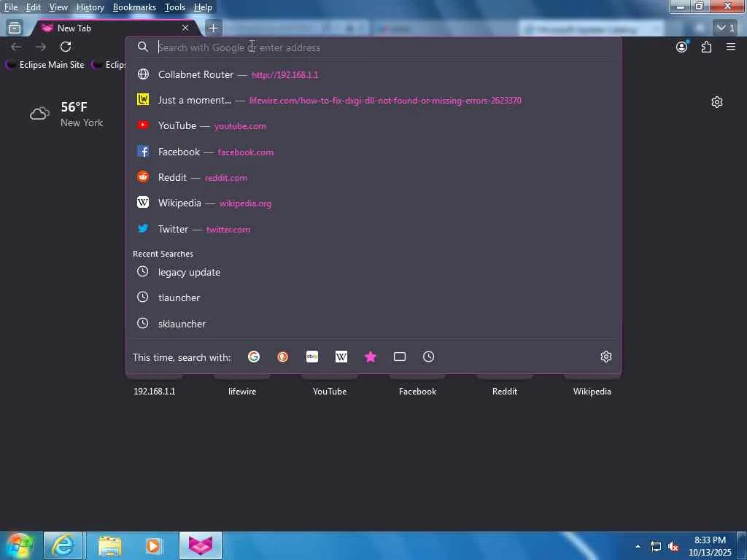Search history using clock icon in search bar
Screen dimensions: 747x560
coord(428,357)
